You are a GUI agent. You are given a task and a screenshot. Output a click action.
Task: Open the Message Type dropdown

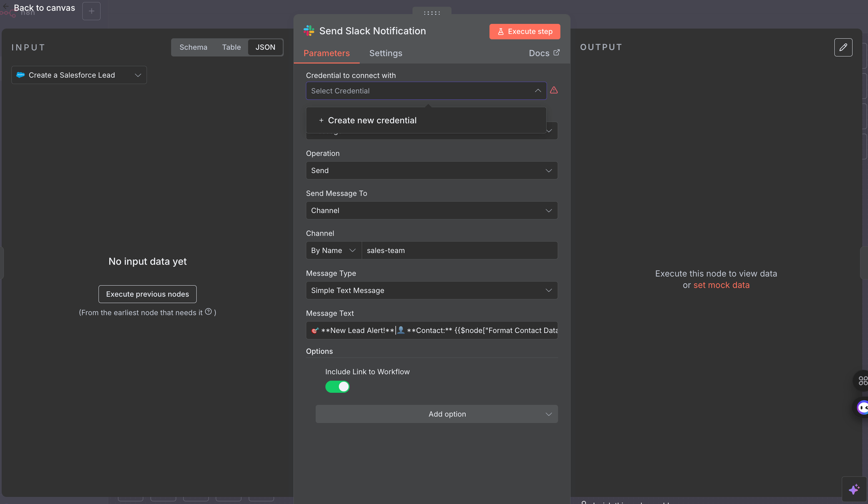[x=431, y=290]
